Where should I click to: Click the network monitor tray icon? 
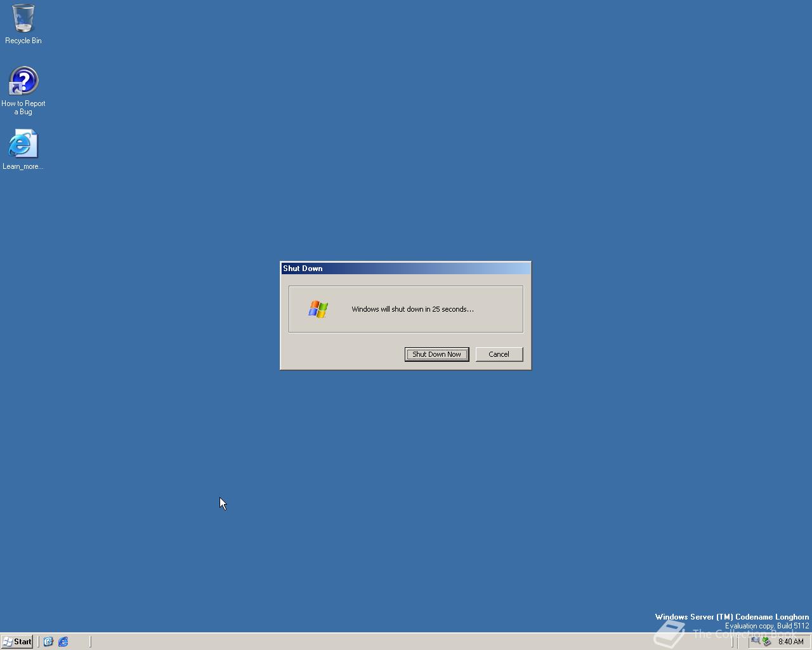[755, 641]
